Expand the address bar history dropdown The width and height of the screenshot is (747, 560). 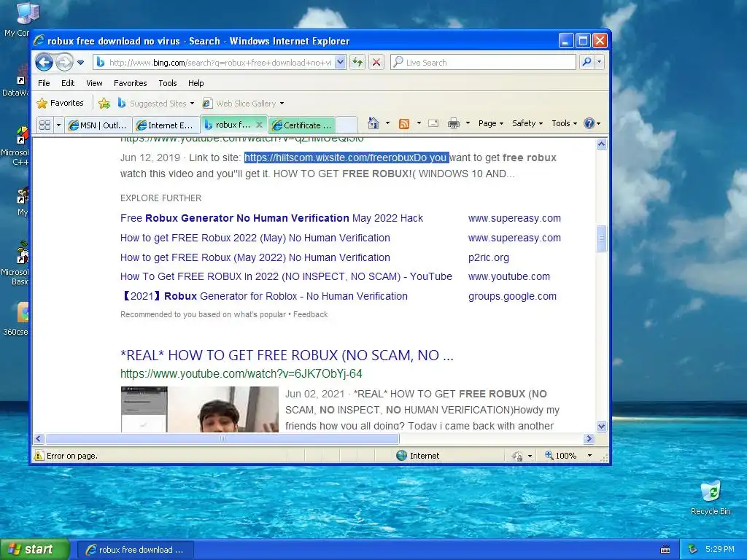(x=340, y=63)
